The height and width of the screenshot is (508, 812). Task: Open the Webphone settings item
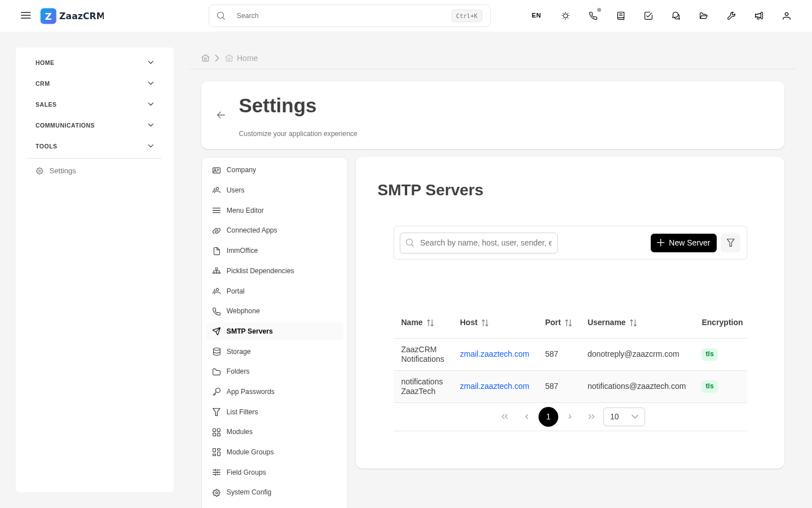(x=275, y=311)
